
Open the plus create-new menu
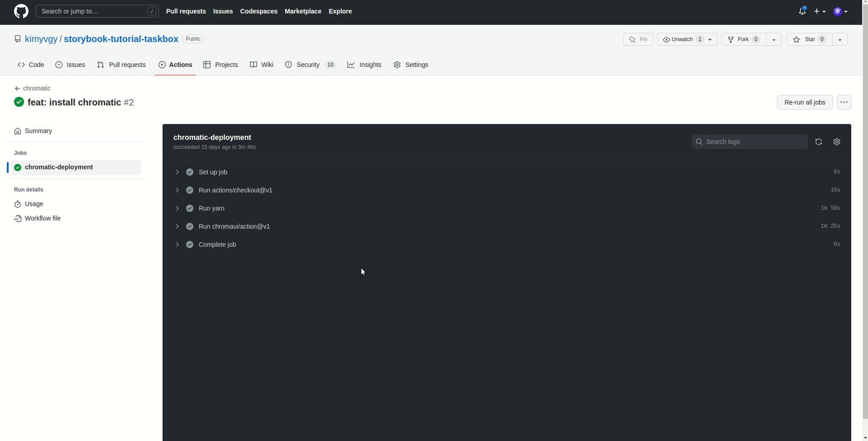click(x=820, y=11)
